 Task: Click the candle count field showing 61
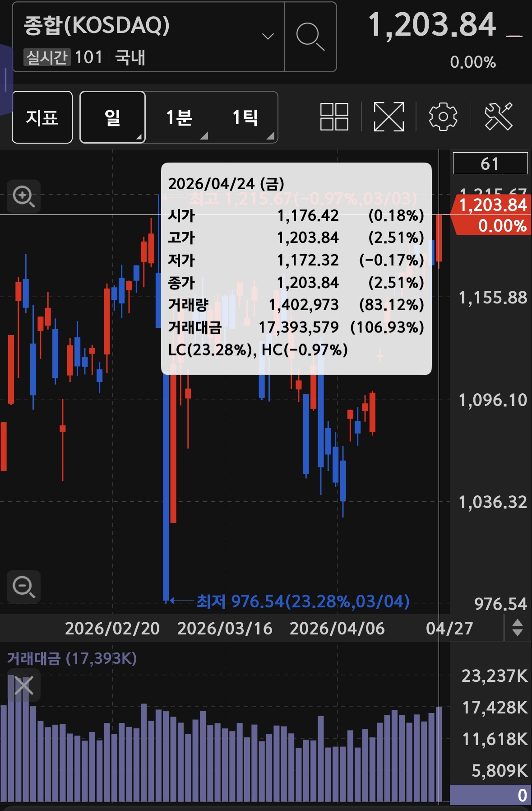[490, 163]
